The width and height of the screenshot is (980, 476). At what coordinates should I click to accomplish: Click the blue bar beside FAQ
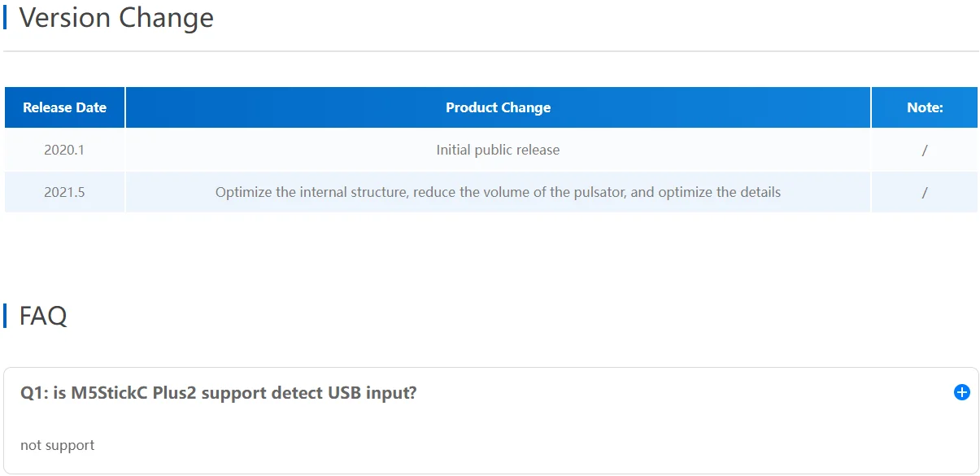click(5, 315)
